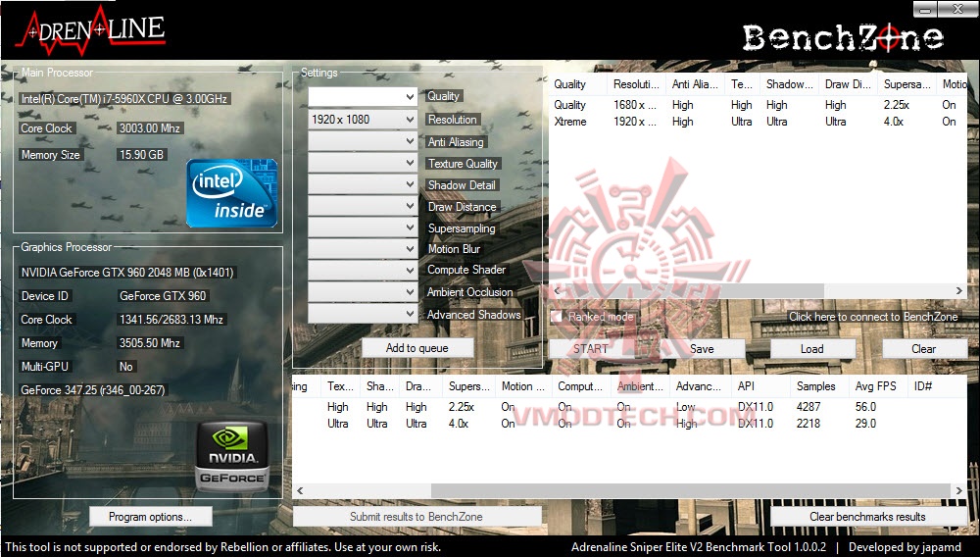The image size is (980, 557).
Task: Click the results Samples column header
Action: point(818,386)
